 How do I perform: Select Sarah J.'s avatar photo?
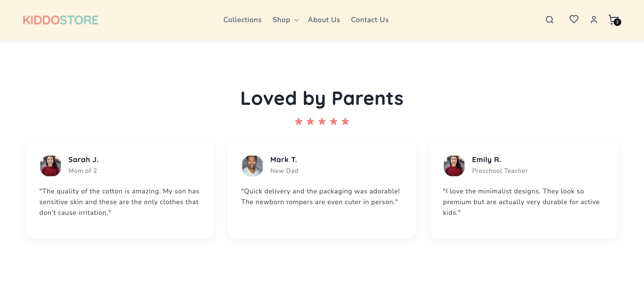tap(51, 166)
